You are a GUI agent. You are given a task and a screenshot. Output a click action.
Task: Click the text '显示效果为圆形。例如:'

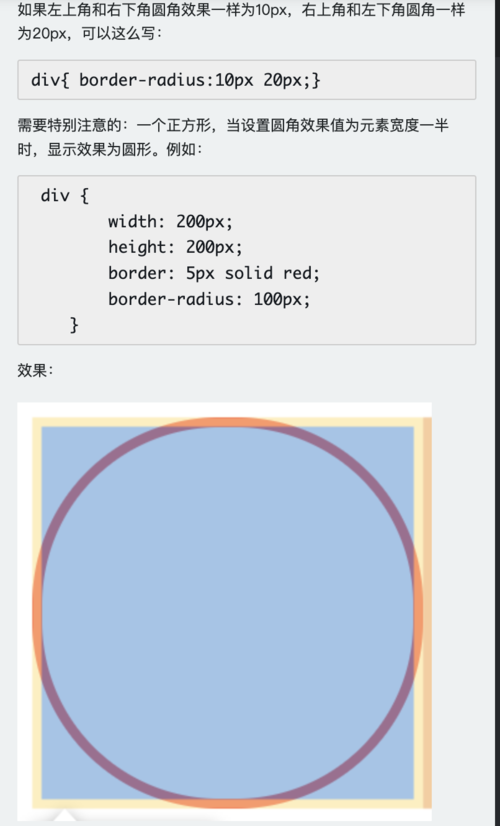pos(125,149)
